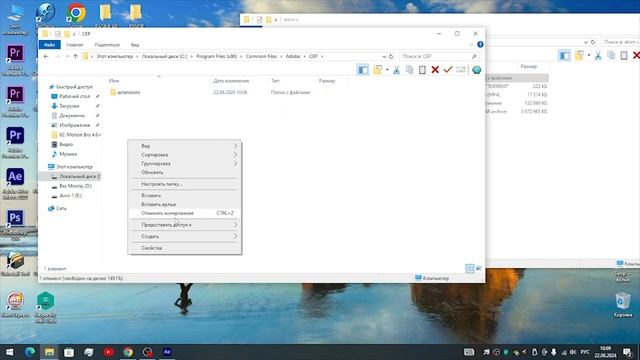Go up one folder with Up arrow
640x360 pixels.
76,56
